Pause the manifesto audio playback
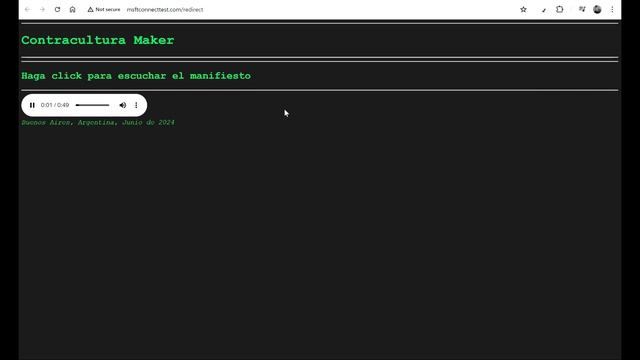Image resolution: width=640 pixels, height=360 pixels. coord(32,105)
